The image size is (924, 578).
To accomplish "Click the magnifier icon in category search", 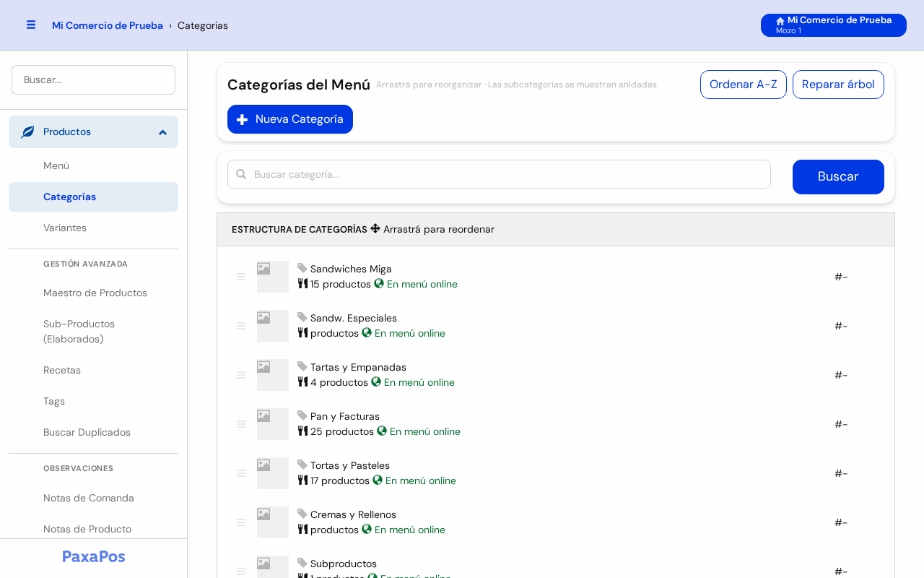I will coord(241,174).
